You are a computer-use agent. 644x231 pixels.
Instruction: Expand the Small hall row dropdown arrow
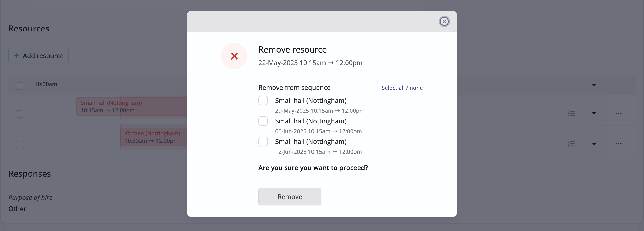[x=594, y=113]
